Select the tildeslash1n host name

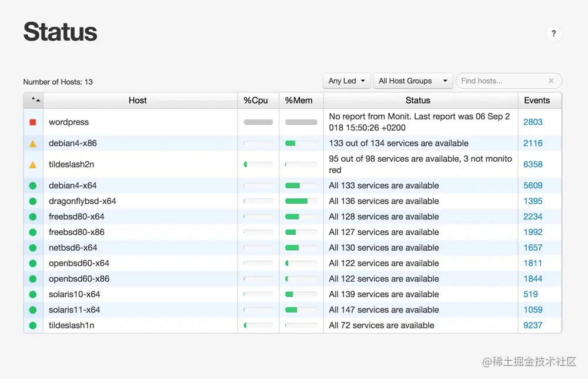click(71, 325)
